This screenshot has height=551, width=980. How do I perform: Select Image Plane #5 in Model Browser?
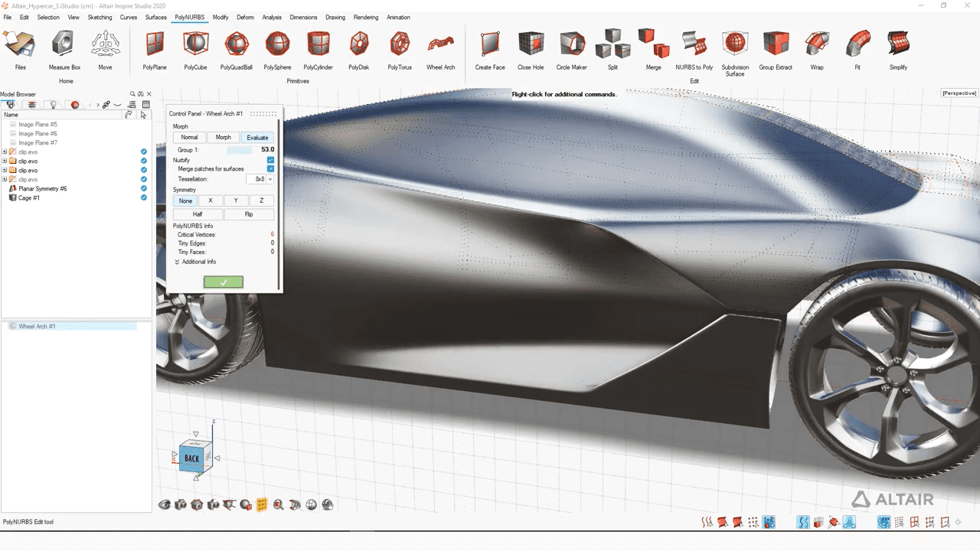(x=38, y=124)
